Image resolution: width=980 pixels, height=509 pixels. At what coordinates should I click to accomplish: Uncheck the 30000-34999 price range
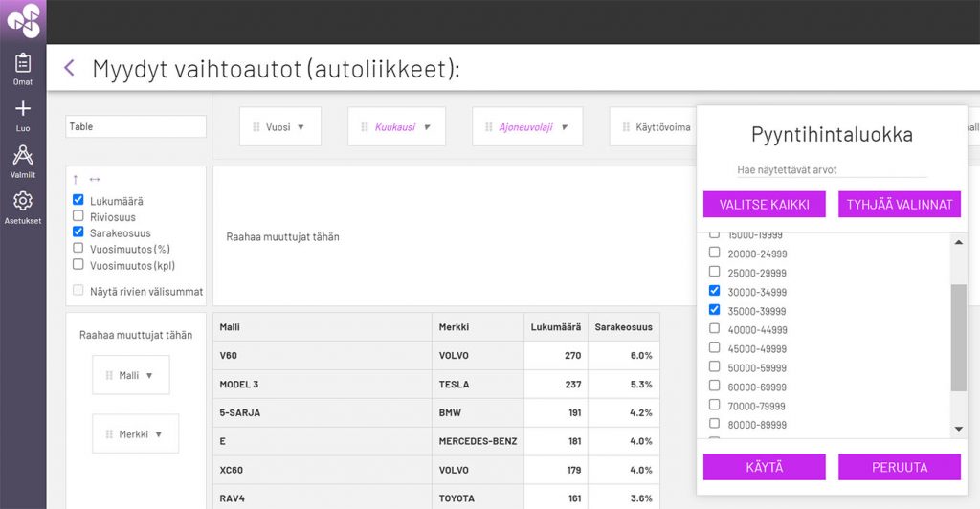coord(714,291)
